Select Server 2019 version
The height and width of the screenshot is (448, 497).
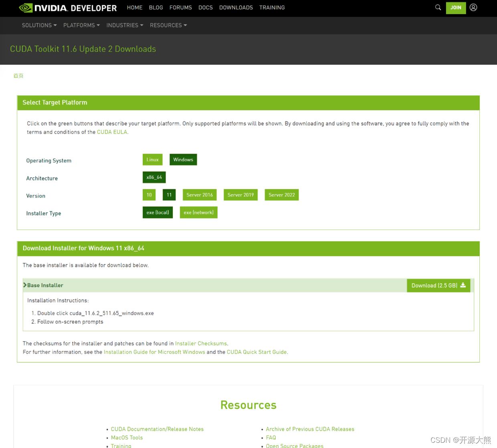[x=240, y=195]
